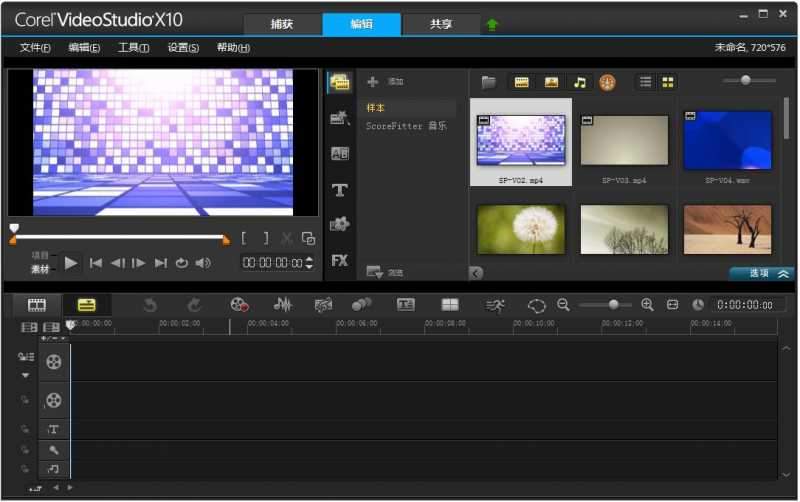This screenshot has width=800, height=502.
Task: Expand the track manager arrow below video track
Action: click(x=25, y=376)
